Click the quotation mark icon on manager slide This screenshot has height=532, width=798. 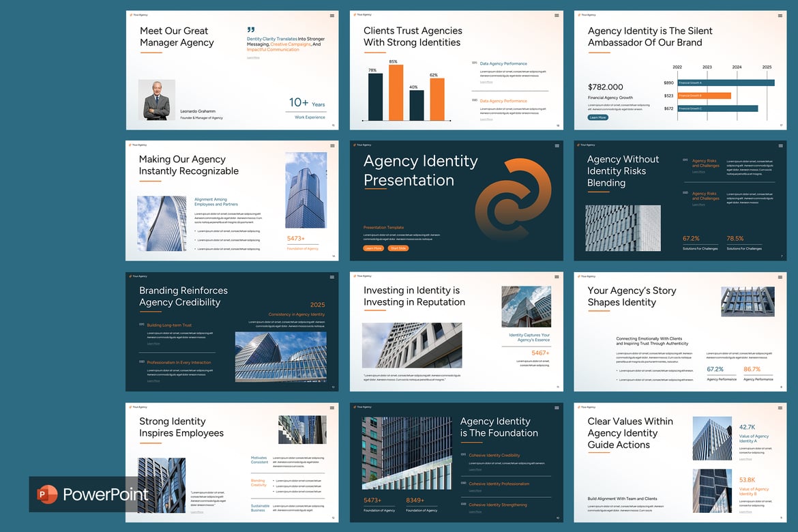[x=250, y=30]
